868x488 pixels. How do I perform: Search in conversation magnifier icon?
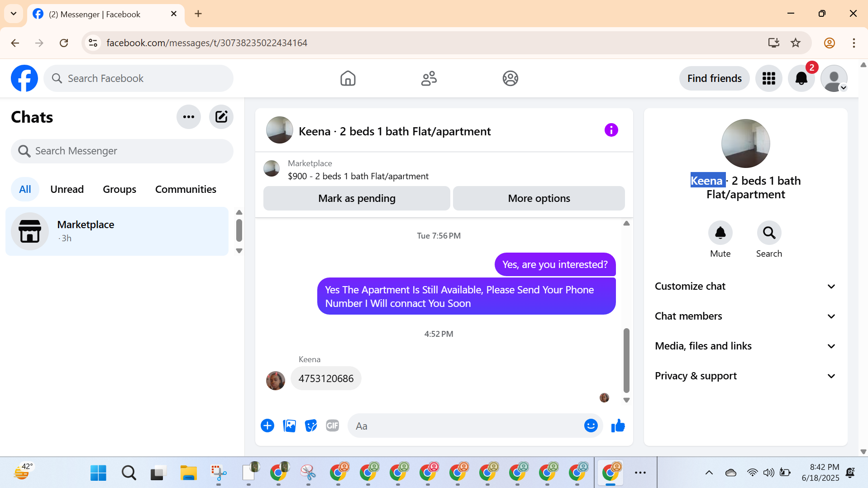click(769, 233)
